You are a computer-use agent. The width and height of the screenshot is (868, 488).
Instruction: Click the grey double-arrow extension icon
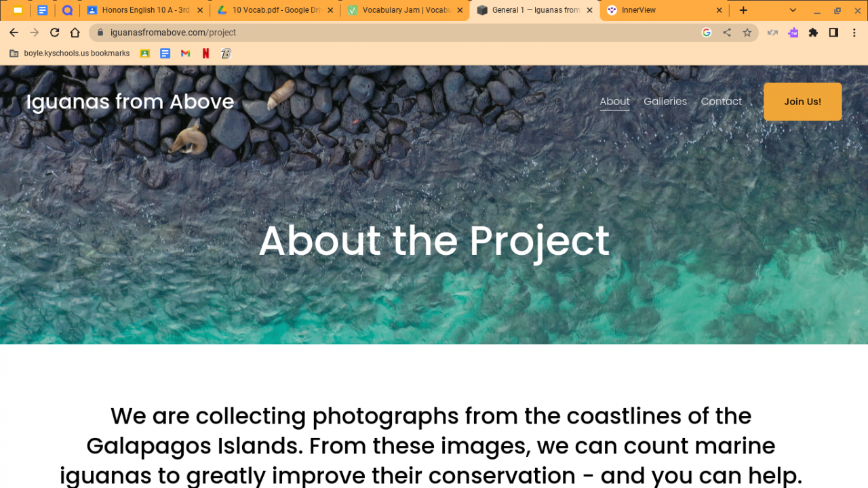pyautogui.click(x=772, y=33)
